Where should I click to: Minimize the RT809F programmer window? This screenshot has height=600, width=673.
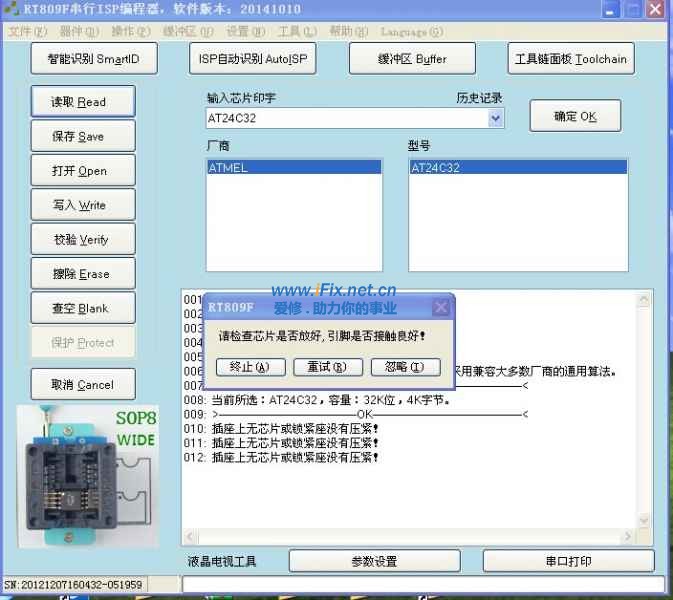click(x=609, y=9)
